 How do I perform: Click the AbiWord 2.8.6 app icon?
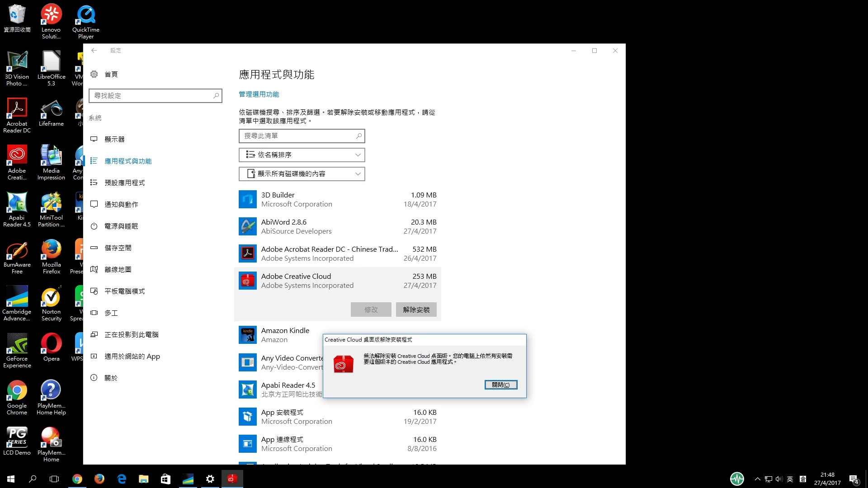[247, 226]
